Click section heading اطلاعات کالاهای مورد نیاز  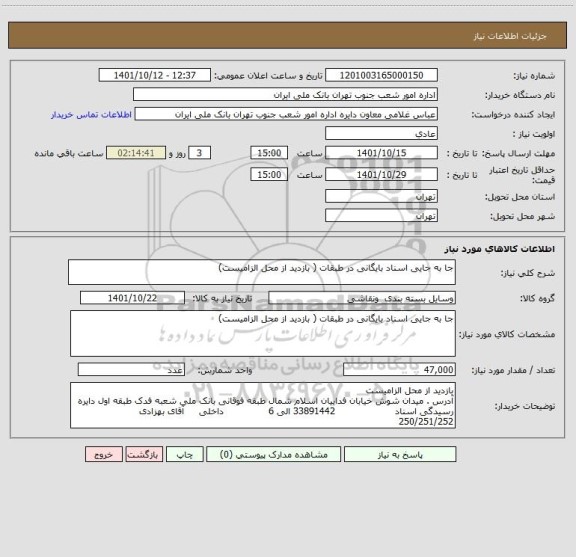click(500, 249)
